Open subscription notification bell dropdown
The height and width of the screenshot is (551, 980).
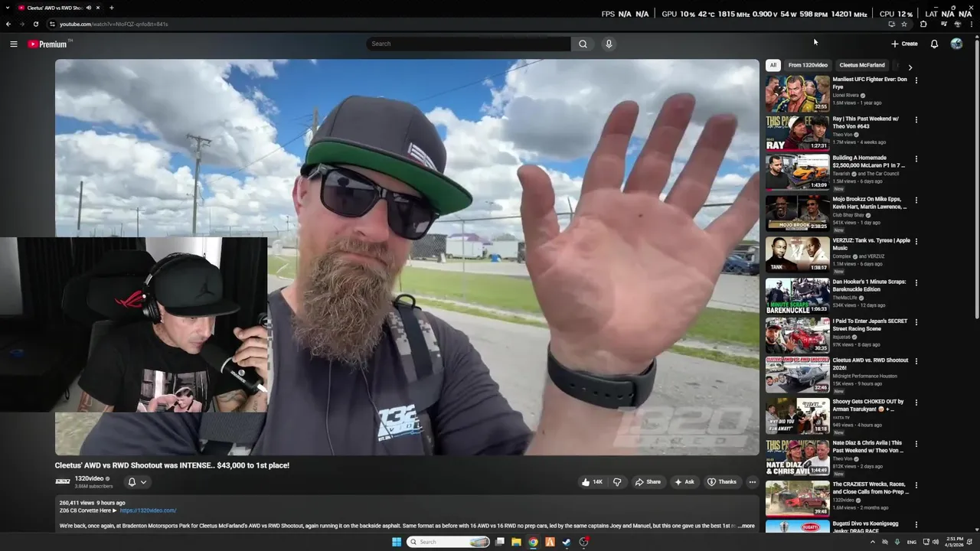pos(137,482)
